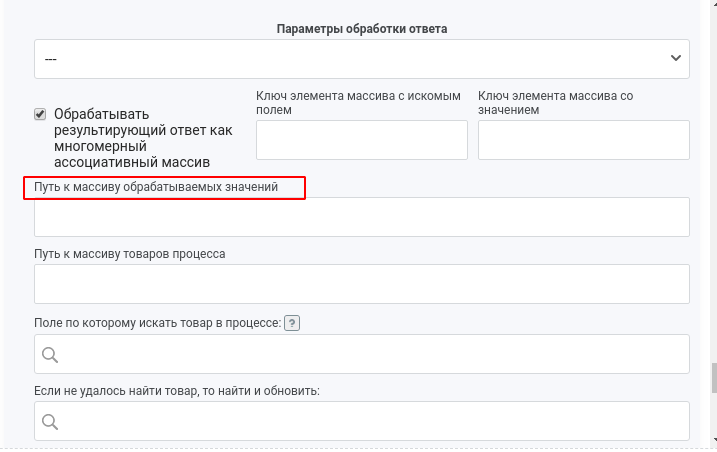Click the 'Параметры обработки ответа' heading
This screenshot has width=717, height=452.
[362, 29]
